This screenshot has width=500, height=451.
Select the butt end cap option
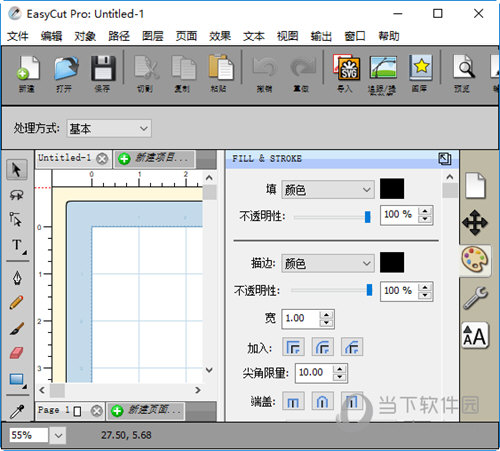(x=293, y=401)
